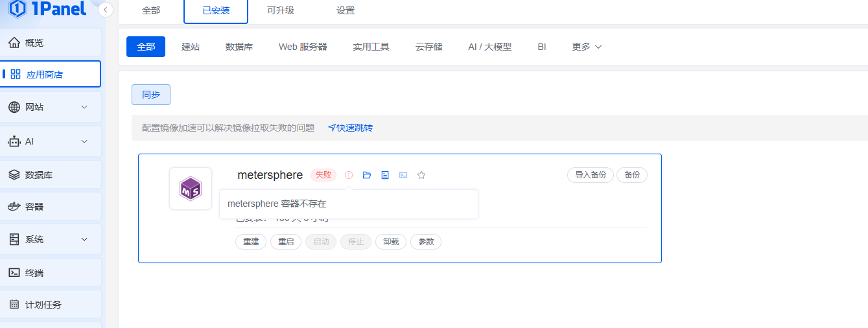Click the 同步 sync button
This screenshot has width=868, height=328.
click(x=151, y=95)
